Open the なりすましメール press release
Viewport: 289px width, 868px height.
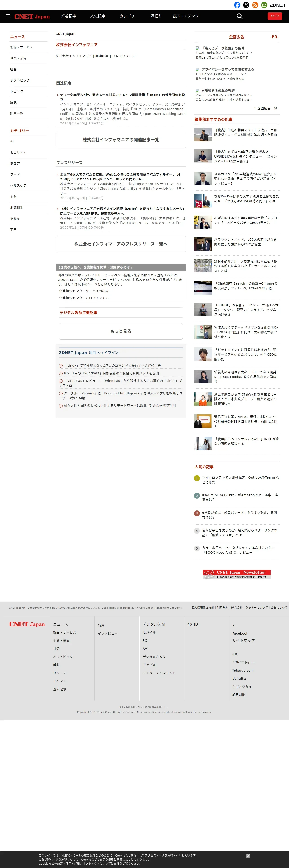pos(122,211)
